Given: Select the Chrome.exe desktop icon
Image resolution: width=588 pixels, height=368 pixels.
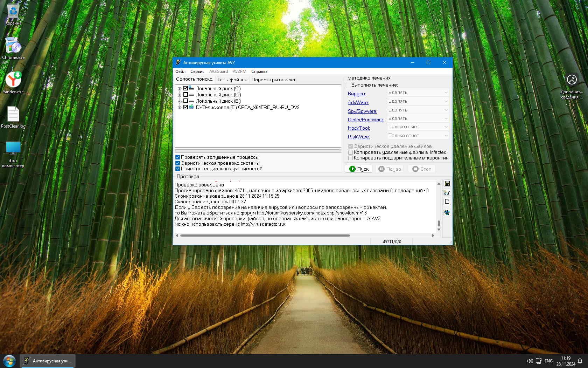Looking at the screenshot, I should point(13,48).
